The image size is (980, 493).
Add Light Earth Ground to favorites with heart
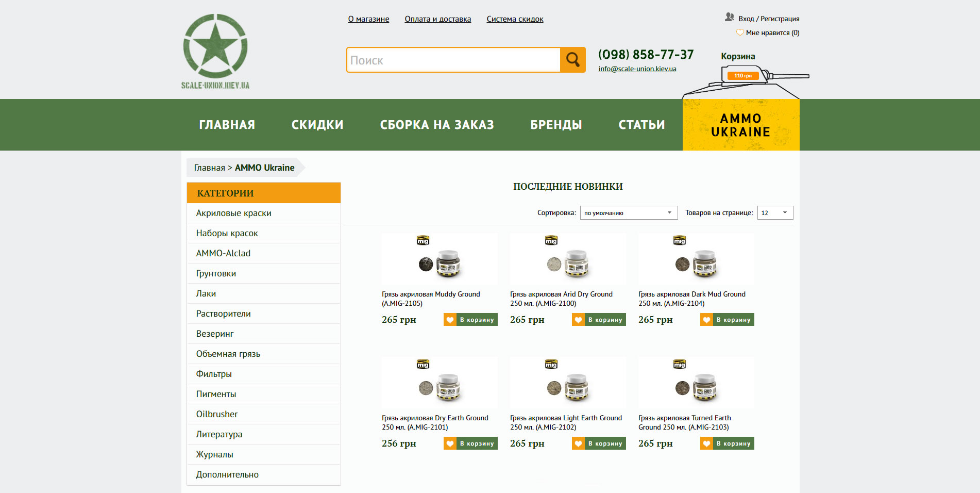point(578,443)
